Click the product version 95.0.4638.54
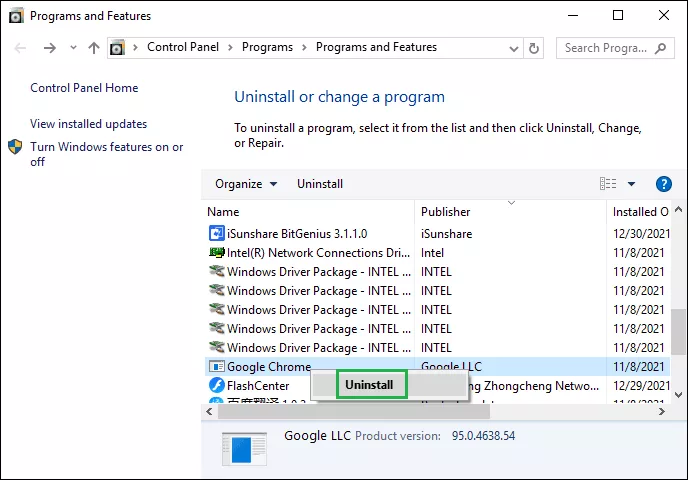688x480 pixels. 483,436
